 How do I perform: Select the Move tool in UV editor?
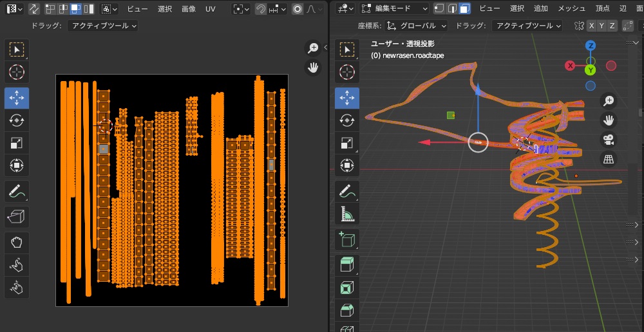[17, 98]
